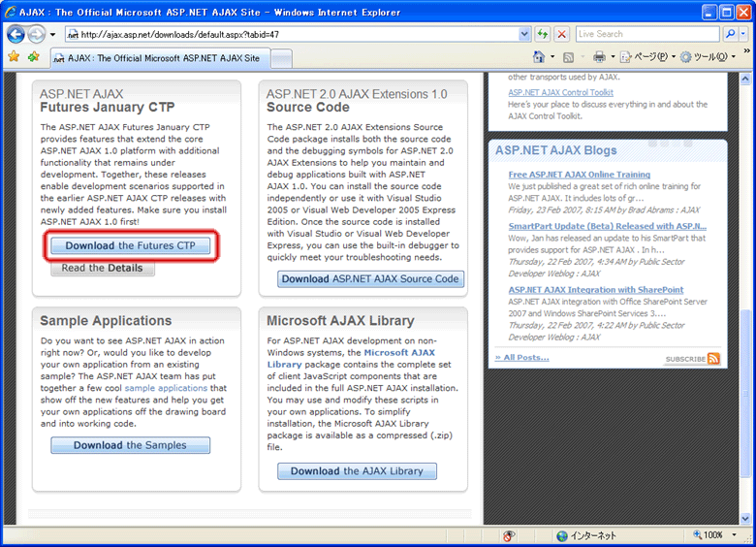Image resolution: width=756 pixels, height=547 pixels.
Task: Download ASP.NET AJAX Source Code
Action: point(370,278)
